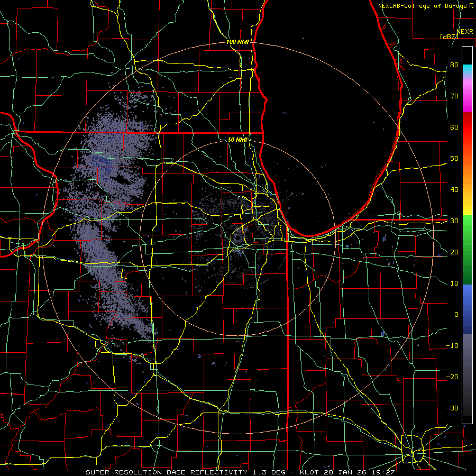Click the "20 JAN 26" date text

pyautogui.click(x=345, y=472)
